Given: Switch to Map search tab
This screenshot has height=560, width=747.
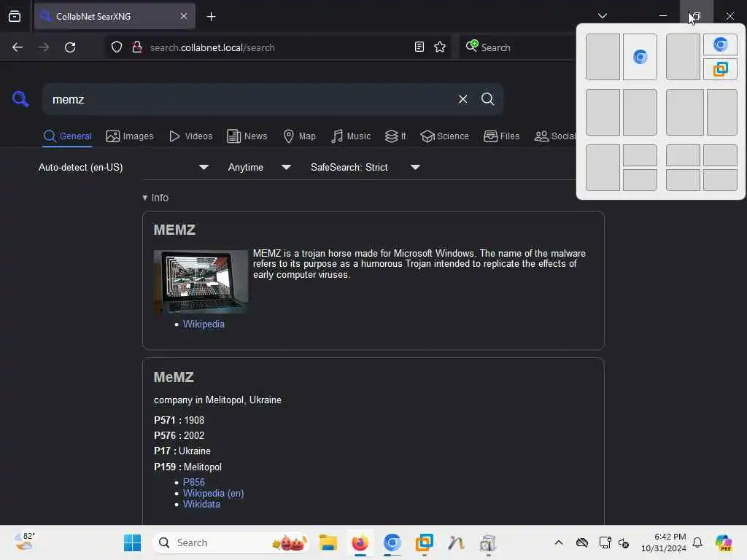Looking at the screenshot, I should point(300,136).
